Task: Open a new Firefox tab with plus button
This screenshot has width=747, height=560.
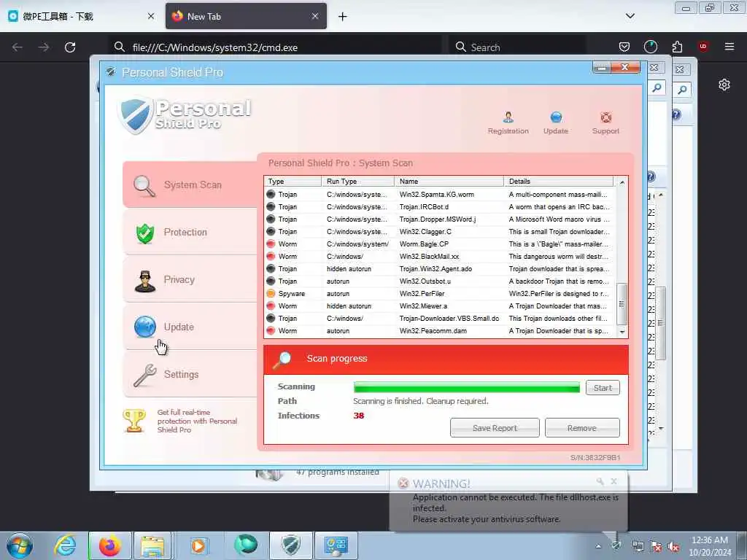Action: click(x=343, y=17)
